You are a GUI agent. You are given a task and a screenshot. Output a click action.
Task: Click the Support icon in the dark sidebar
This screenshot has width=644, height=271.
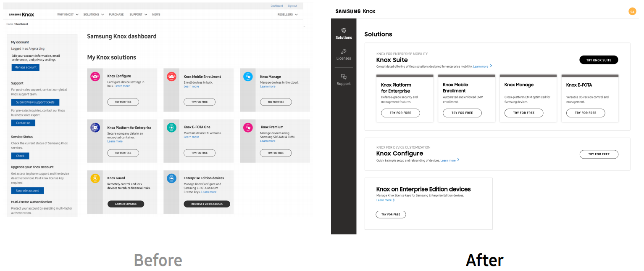coord(344,77)
